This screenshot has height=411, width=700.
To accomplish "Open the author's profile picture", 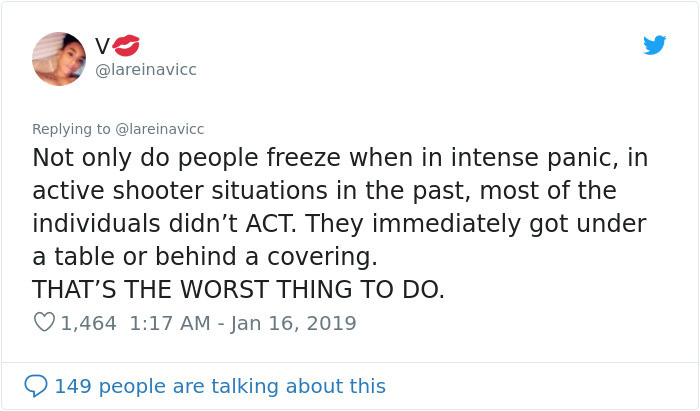I will [59, 58].
